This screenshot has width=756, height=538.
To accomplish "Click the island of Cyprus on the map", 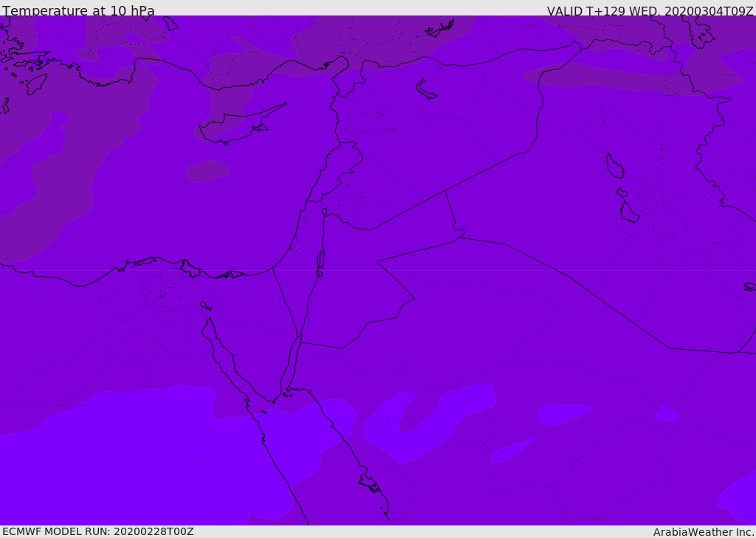I will (241, 125).
